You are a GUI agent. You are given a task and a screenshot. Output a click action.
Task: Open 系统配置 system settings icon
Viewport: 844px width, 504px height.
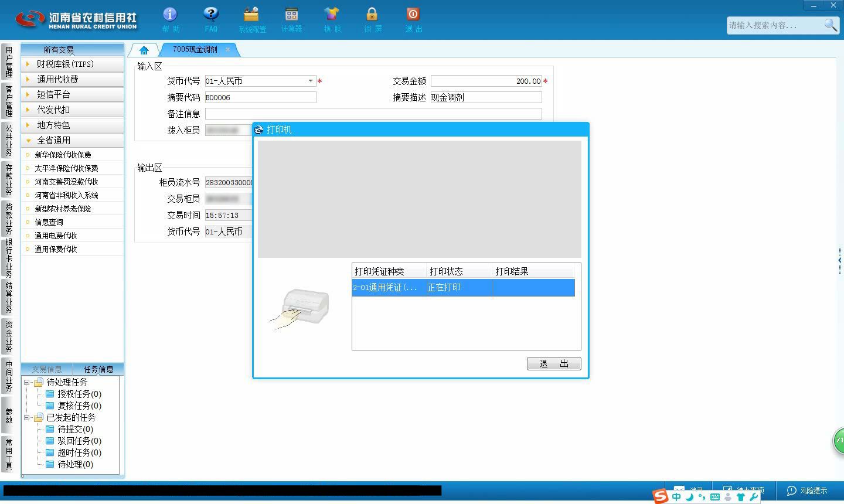pos(251,15)
